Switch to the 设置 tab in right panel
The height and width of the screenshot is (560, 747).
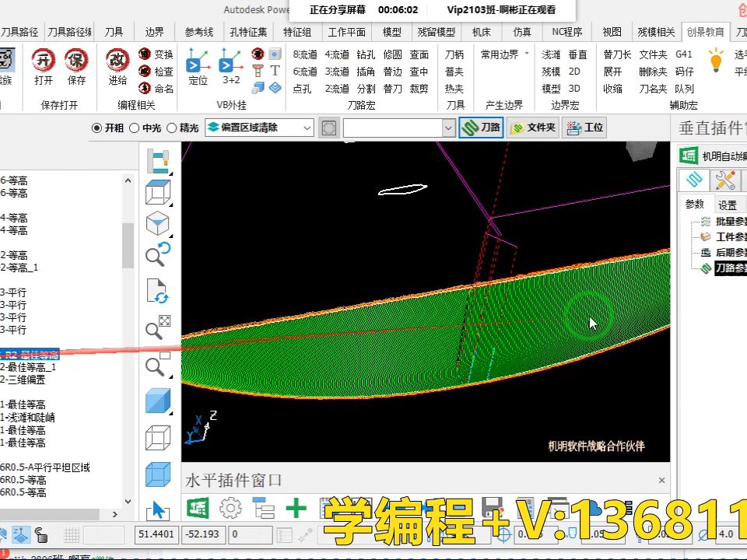click(x=727, y=205)
